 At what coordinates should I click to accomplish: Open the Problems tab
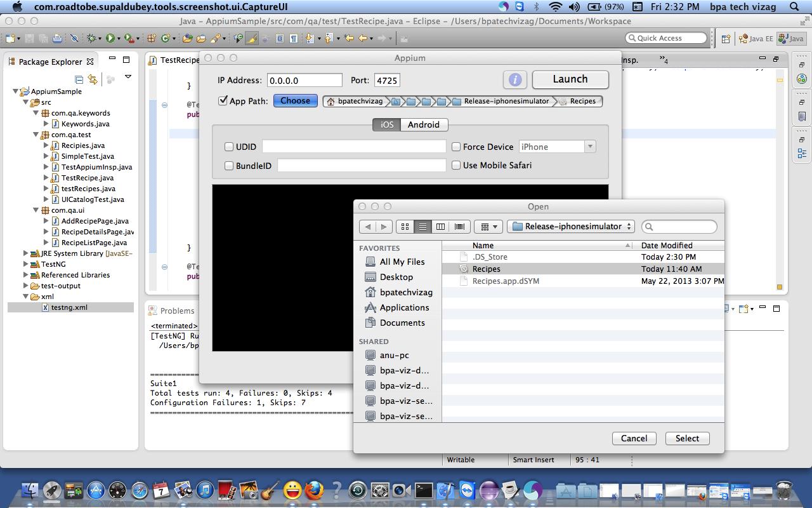point(171,311)
